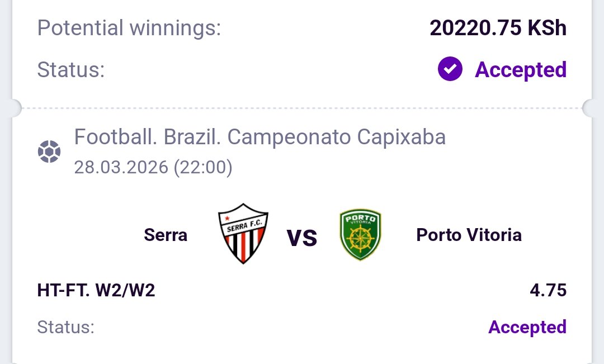This screenshot has height=364, width=604.
Task: Click the right ticket notch cutout
Action: coord(591,107)
